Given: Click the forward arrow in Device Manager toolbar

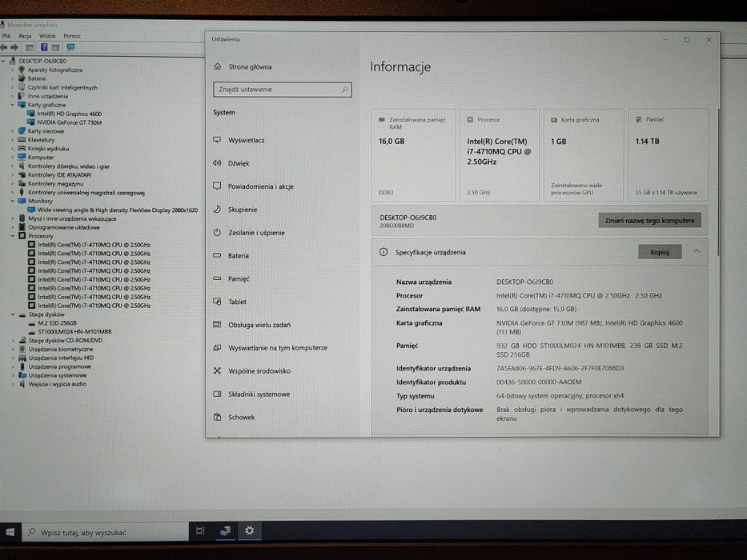Looking at the screenshot, I should point(14,47).
